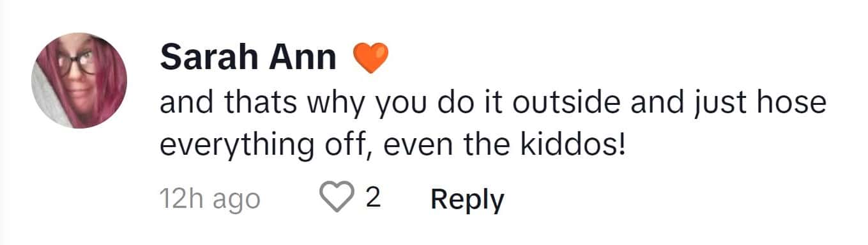Image resolution: width=868 pixels, height=245 pixels.
Task: Open Sarah Ann's round profile picture
Action: 79,81
